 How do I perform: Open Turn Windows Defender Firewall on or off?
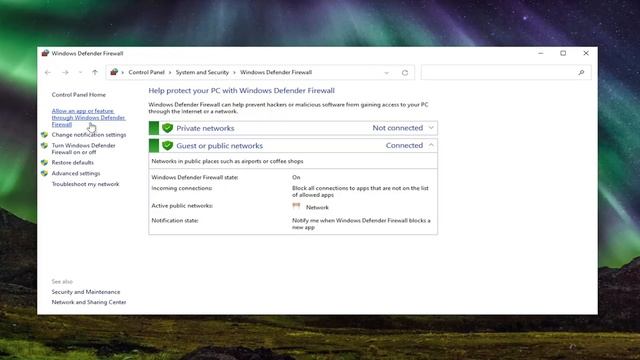coord(83,149)
